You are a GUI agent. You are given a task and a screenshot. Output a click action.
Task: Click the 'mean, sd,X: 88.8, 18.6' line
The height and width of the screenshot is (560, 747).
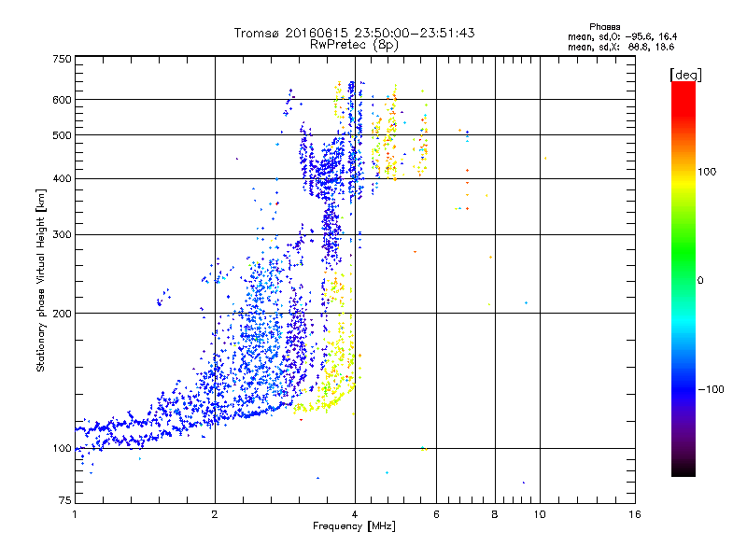coord(621,47)
